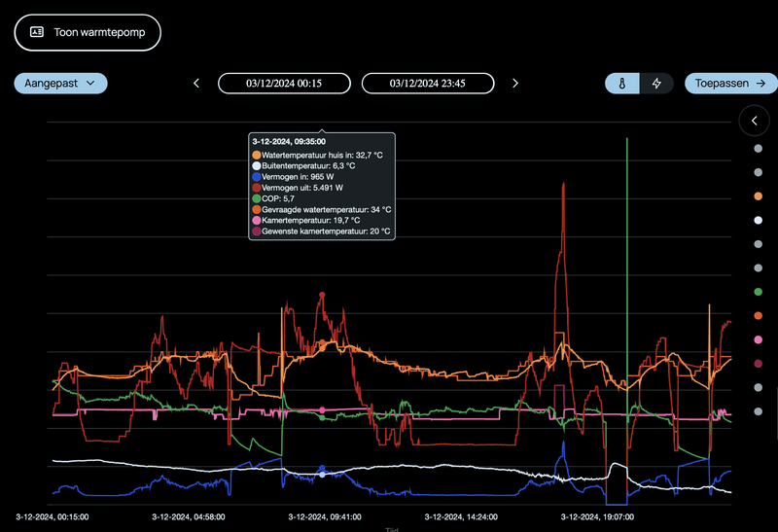Click the blue Vermogen in data point marker
The height and width of the screenshot is (532, 778).
pyautogui.click(x=322, y=468)
